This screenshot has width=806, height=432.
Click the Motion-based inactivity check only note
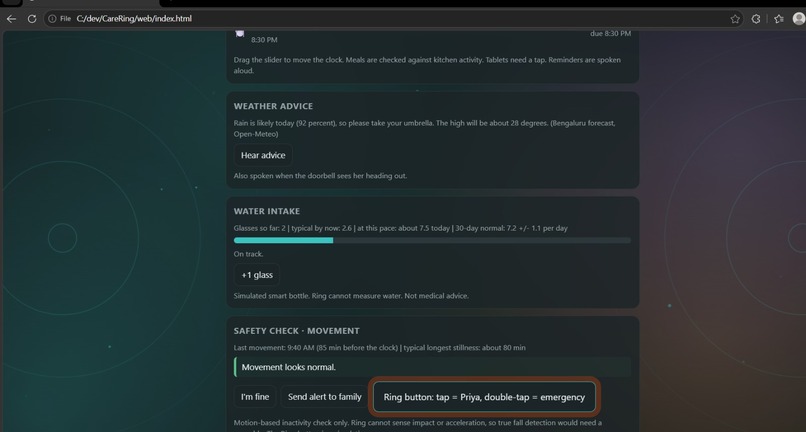pyautogui.click(x=417, y=426)
